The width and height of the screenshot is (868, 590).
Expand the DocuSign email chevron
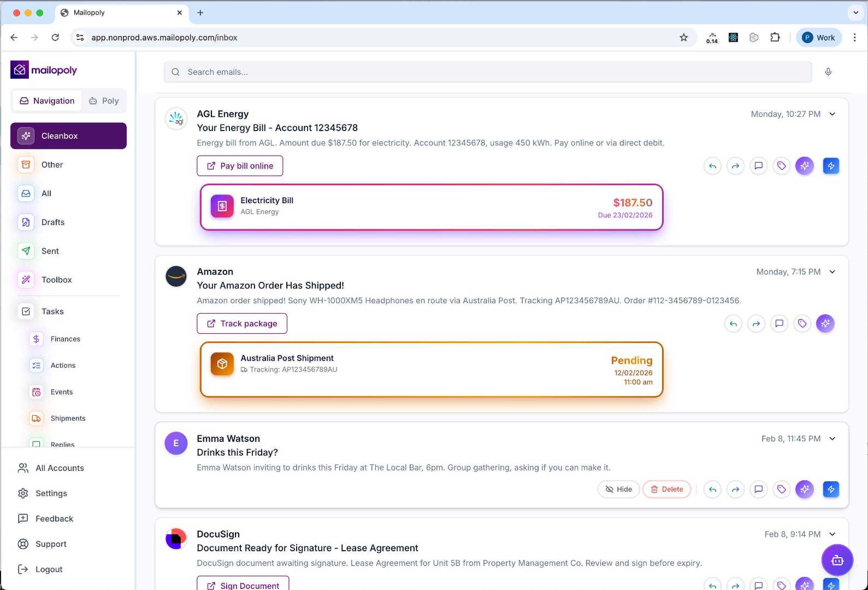pos(832,534)
